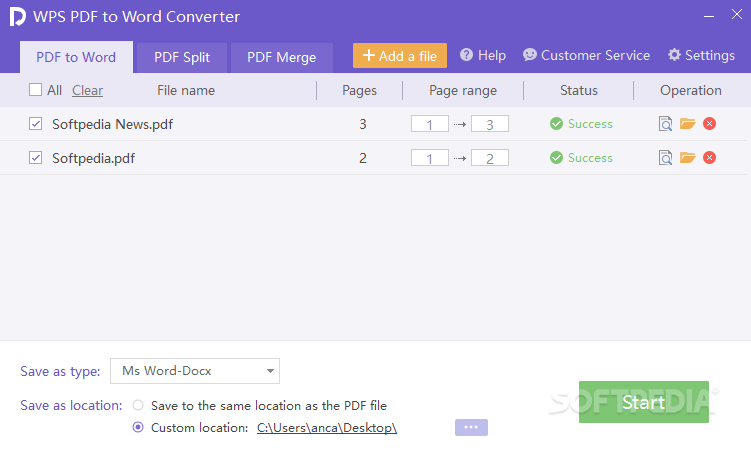Uncheck the Softpedia News.pdf checkbox
Screen dimensions: 751x452
36,124
